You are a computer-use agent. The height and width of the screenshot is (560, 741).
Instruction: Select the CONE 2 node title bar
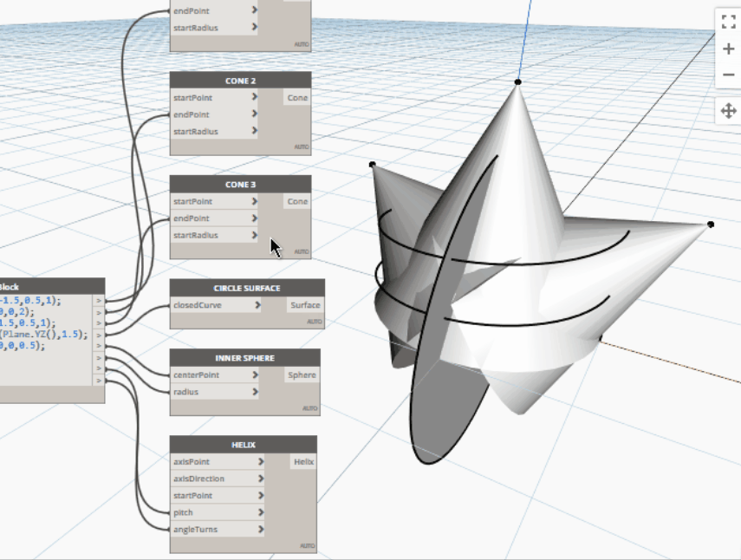tap(241, 81)
